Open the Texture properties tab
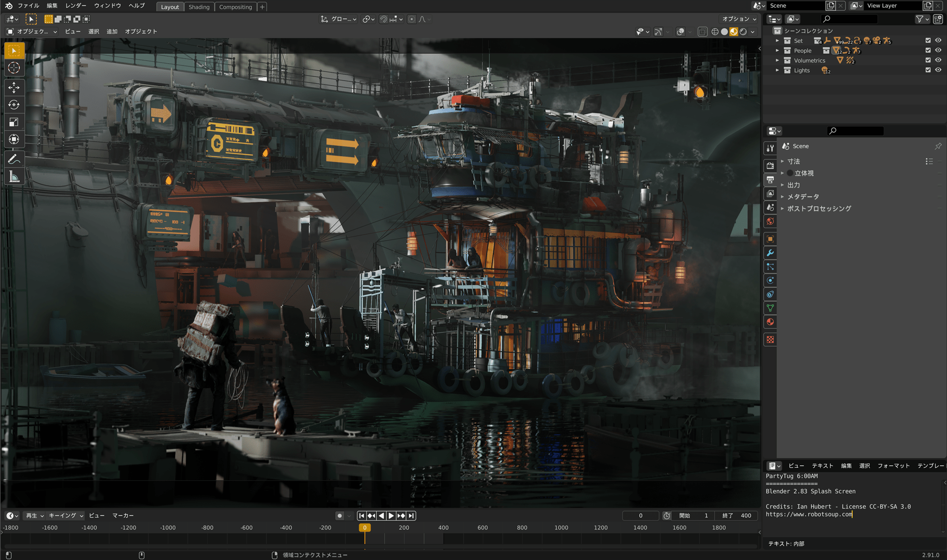The height and width of the screenshot is (560, 947). click(770, 340)
